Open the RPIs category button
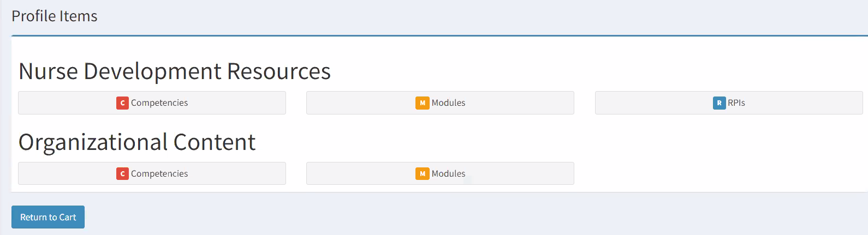Image resolution: width=868 pixels, height=235 pixels. [x=729, y=103]
